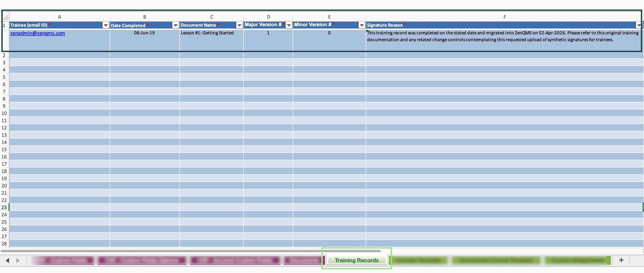Select row 28 header
This screenshot has height=273, width=644.
coord(4,244)
